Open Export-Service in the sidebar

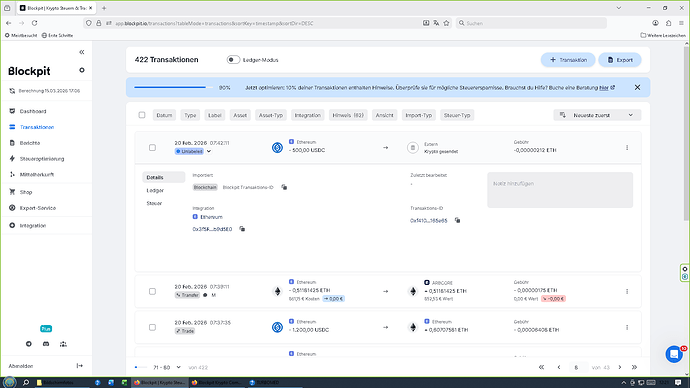pos(37,208)
